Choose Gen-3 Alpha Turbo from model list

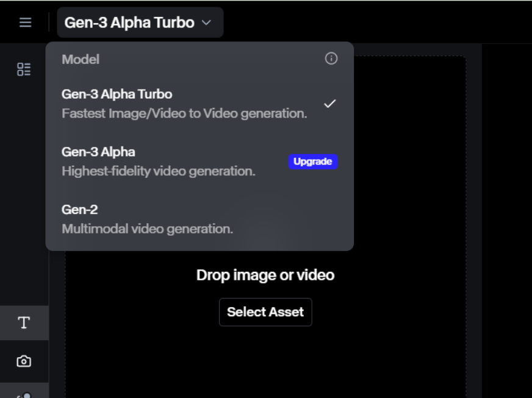pos(117,94)
